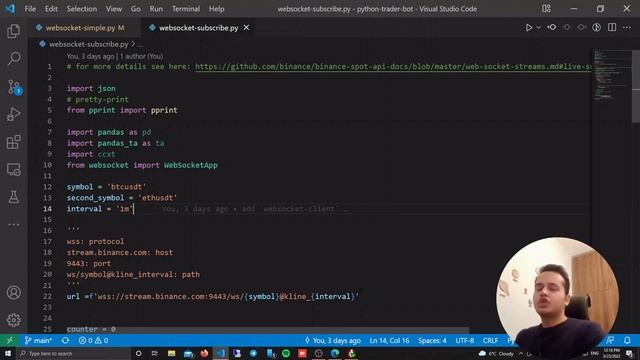Place cursor on 'btcusdt' string
640x360 pixels.
(127, 187)
